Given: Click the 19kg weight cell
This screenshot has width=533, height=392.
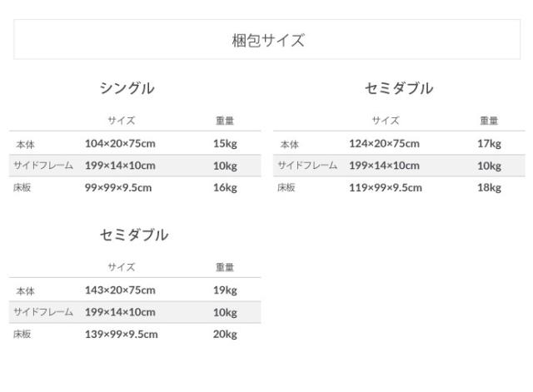Looking at the screenshot, I should point(225,290).
